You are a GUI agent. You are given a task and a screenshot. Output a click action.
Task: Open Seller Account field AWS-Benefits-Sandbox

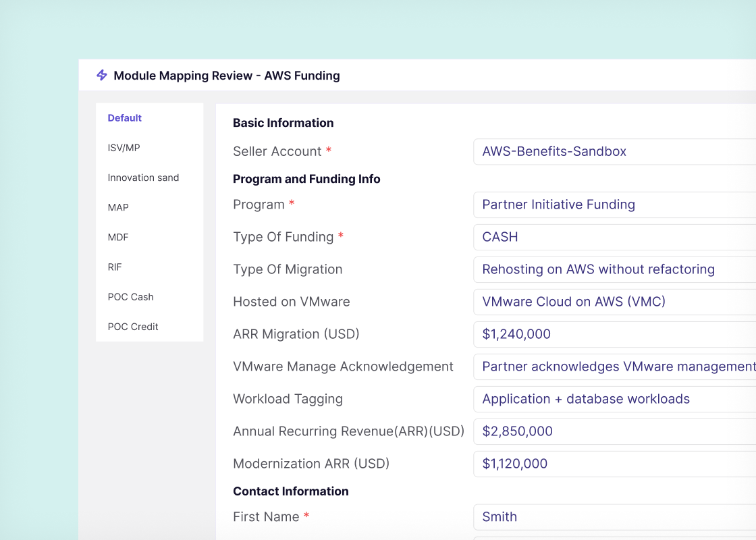615,151
